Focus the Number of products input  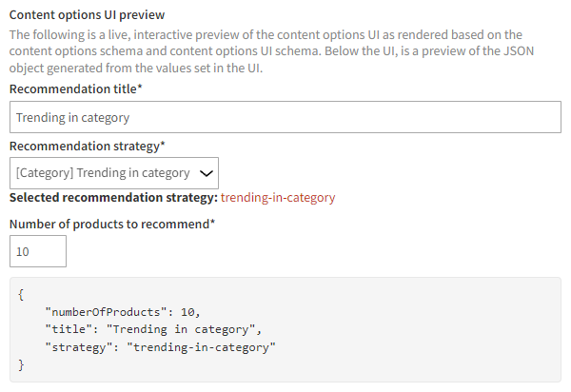pyautogui.click(x=38, y=251)
